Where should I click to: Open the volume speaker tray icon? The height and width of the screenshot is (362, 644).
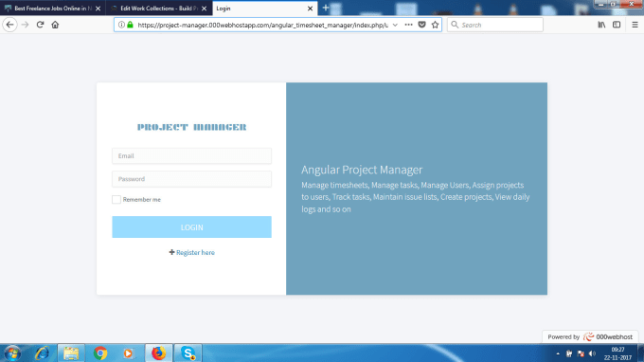(x=592, y=353)
